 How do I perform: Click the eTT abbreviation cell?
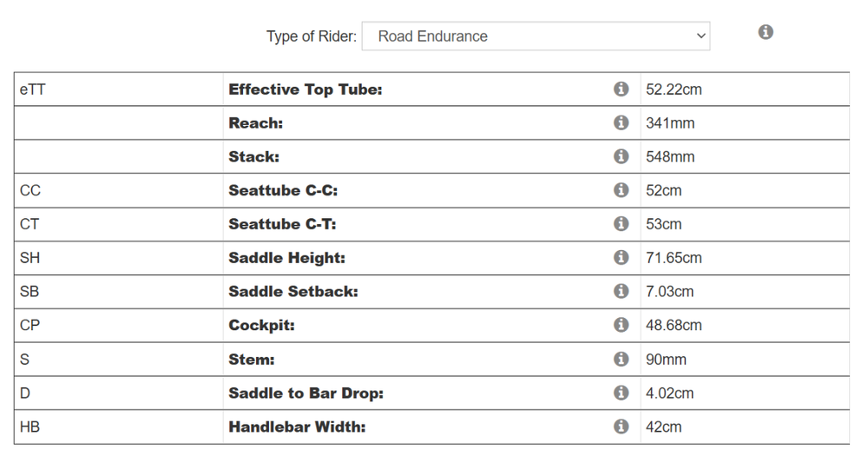point(32,89)
